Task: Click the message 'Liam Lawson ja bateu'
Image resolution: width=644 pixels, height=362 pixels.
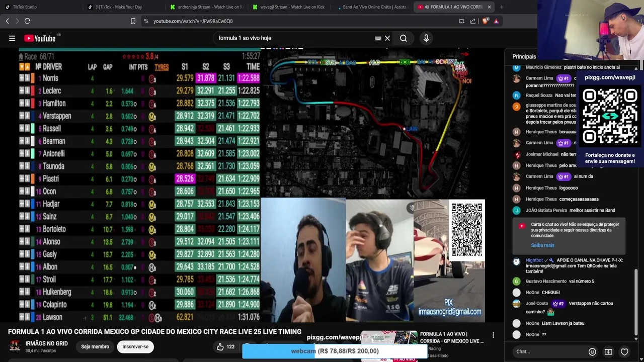Action: point(563,323)
